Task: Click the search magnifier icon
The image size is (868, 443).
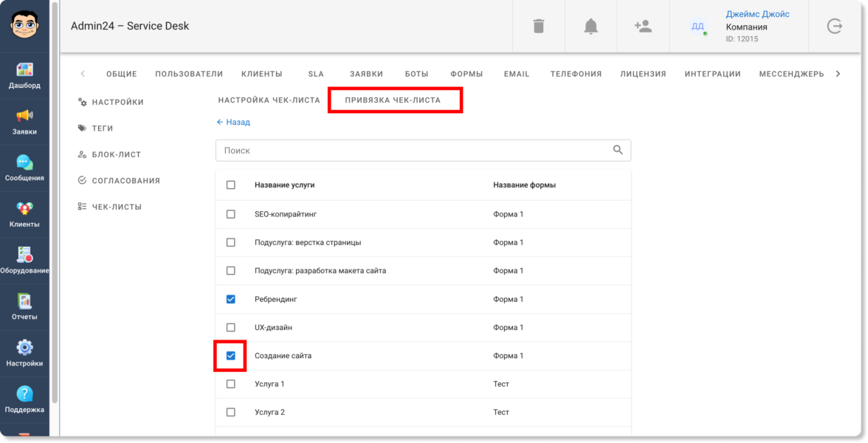Action: point(618,150)
